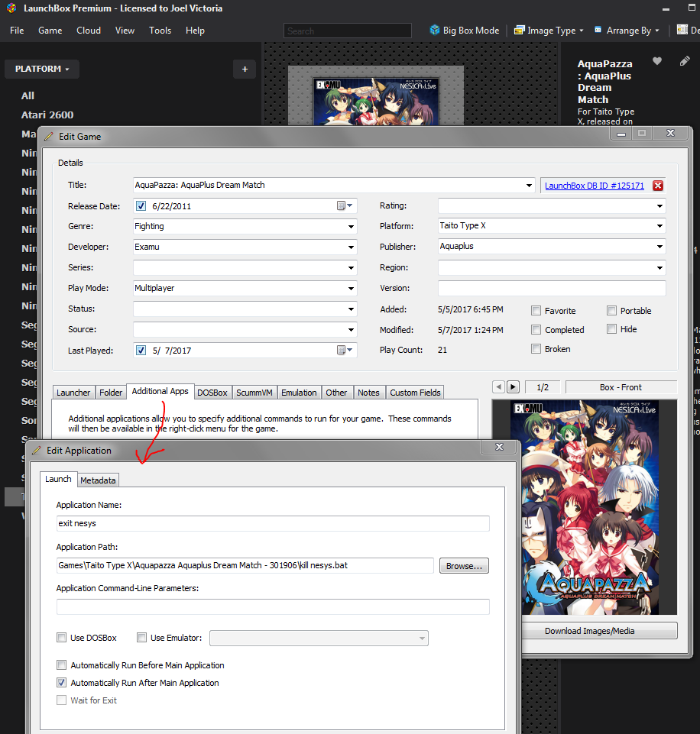Click Download Images/Media button
Screen dimensions: 700x734
pyautogui.click(x=589, y=631)
